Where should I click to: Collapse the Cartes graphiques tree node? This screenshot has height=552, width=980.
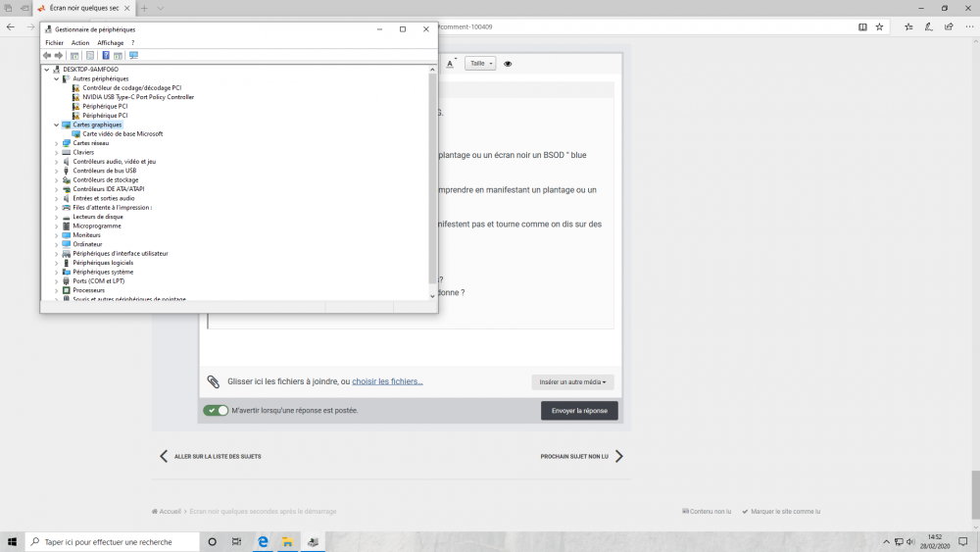coord(56,125)
